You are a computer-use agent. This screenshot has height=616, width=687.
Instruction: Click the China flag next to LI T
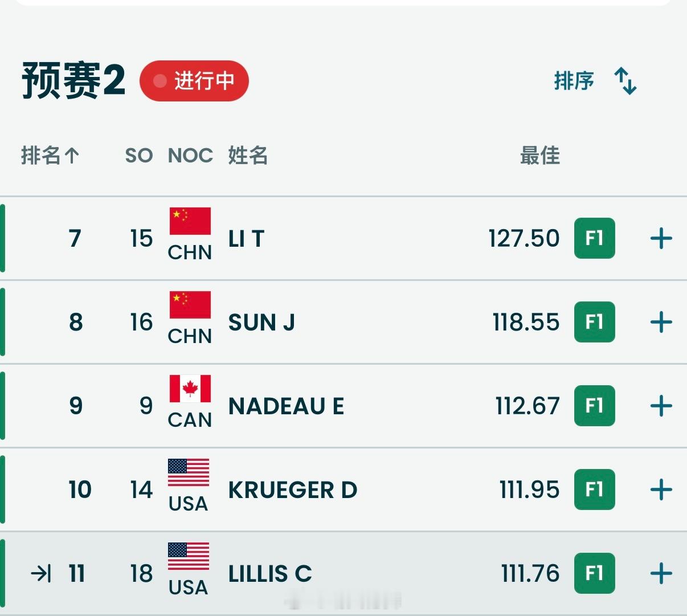tap(190, 222)
